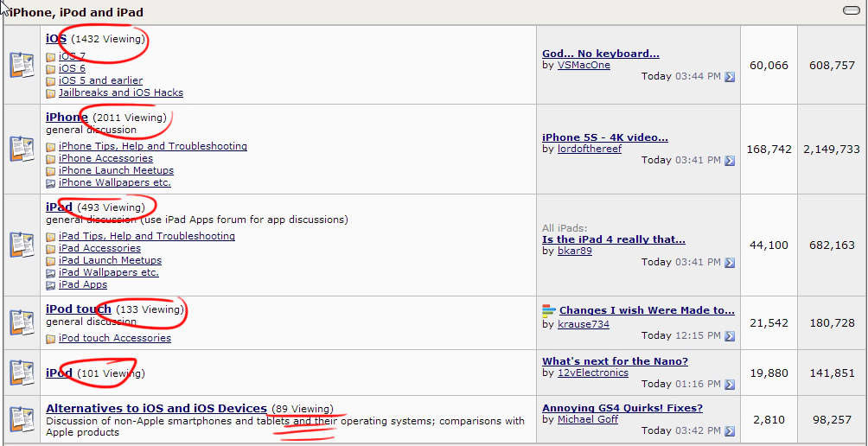Open the iPod touch forum
This screenshot has width=868, height=446.
click(79, 309)
